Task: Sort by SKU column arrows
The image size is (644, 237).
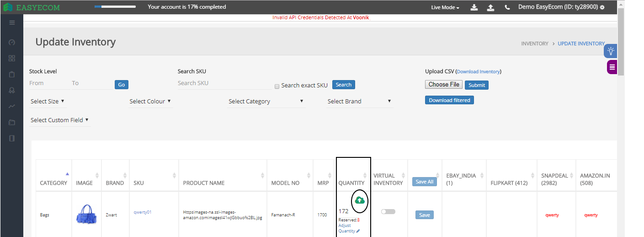Action: click(x=174, y=176)
